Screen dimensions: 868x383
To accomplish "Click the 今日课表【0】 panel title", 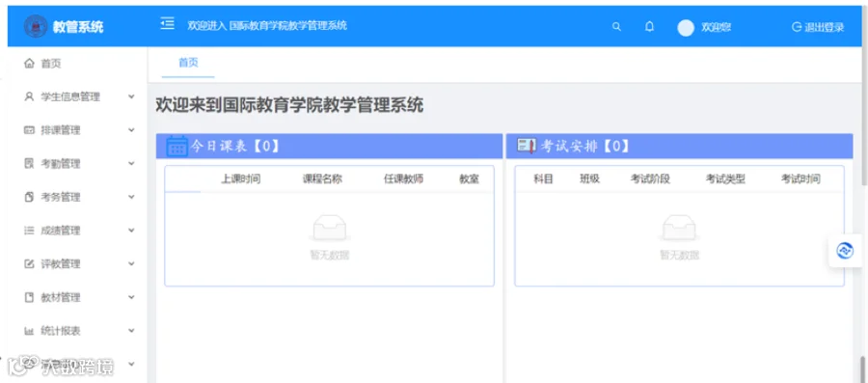I will tap(236, 146).
